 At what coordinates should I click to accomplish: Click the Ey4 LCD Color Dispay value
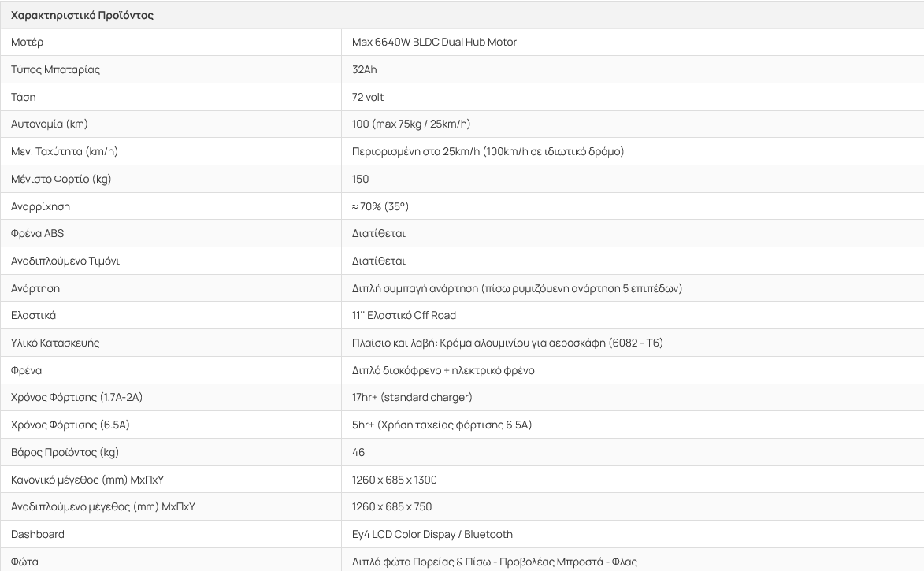pyautogui.click(x=432, y=534)
